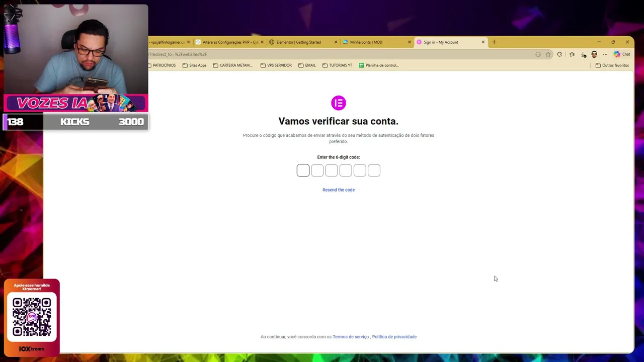644x362 pixels.
Task: Close the vps.jeffinhogamer tab
Action: click(x=188, y=42)
